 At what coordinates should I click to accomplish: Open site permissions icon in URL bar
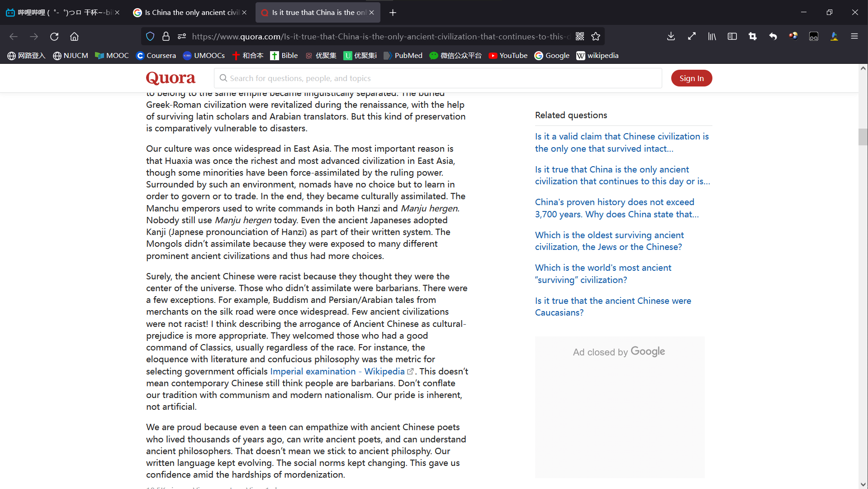tap(182, 37)
